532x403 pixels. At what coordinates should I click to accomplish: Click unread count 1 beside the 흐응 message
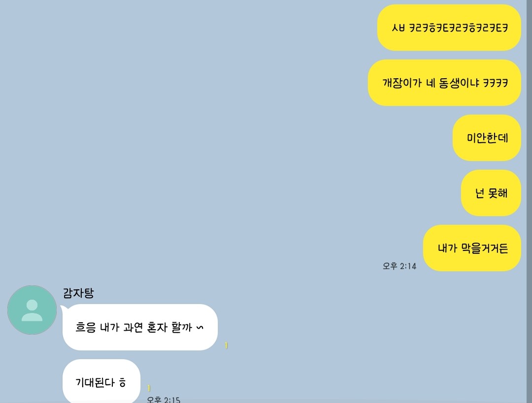pos(226,345)
